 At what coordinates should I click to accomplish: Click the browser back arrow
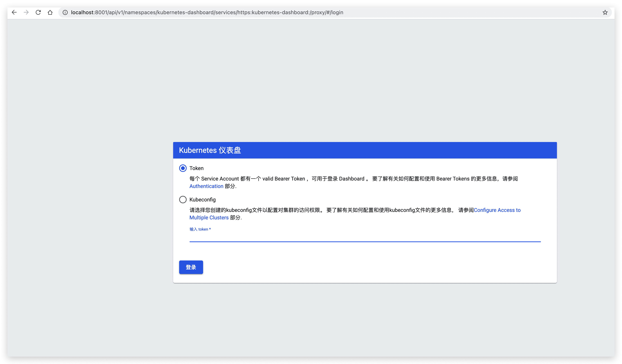(14, 12)
